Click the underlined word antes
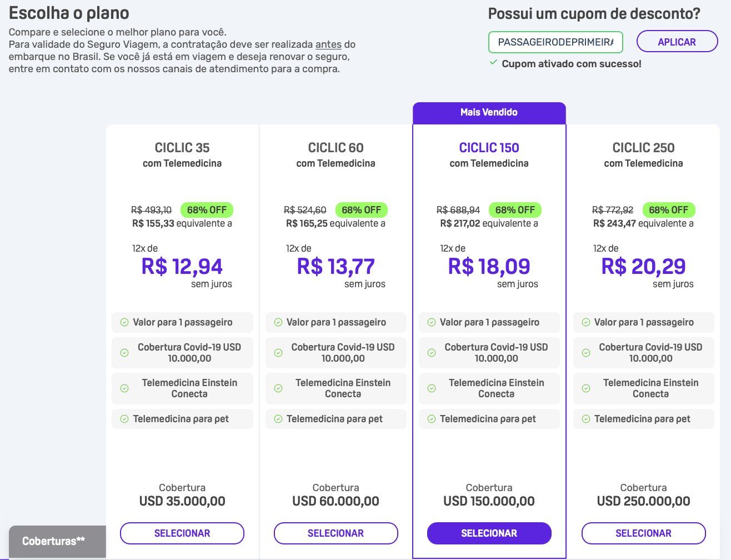Viewport: 731px width, 560px height. coord(328,44)
